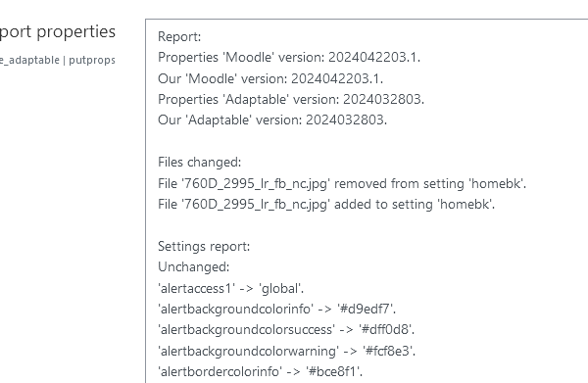Click the 'alertbackgroundcolorinfo' setting name
Viewport: 588px width, 383px height.
236,310
